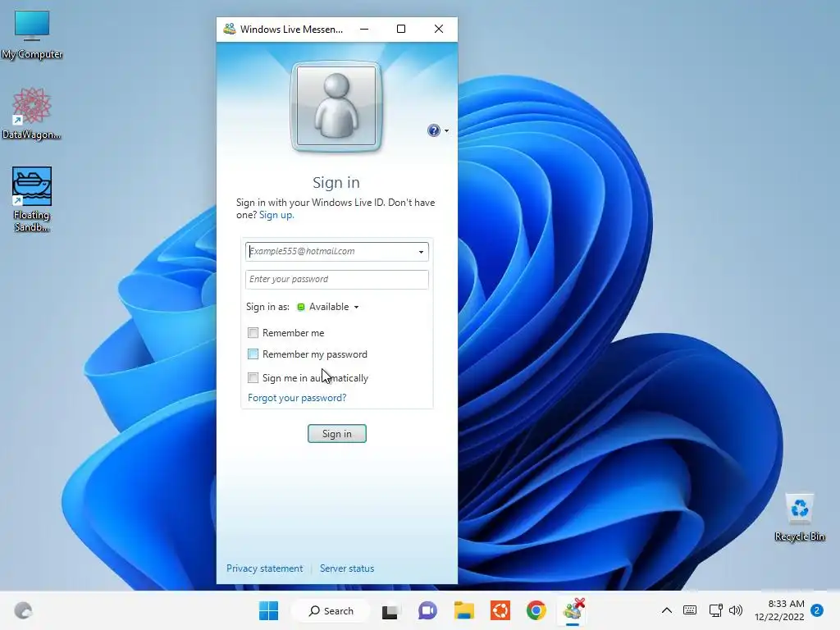
Task: Click the green Available status icon
Action: [301, 307]
